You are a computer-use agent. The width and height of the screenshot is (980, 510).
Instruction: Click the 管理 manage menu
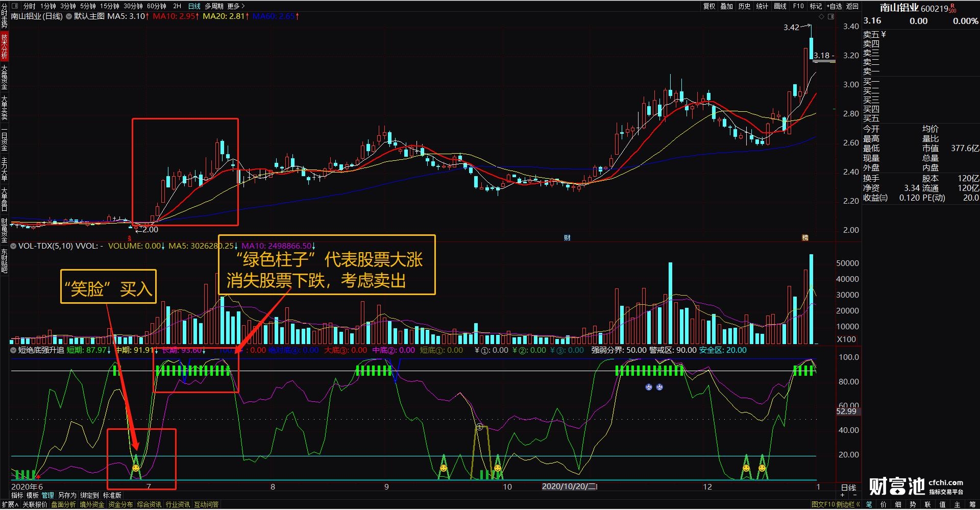click(x=47, y=495)
